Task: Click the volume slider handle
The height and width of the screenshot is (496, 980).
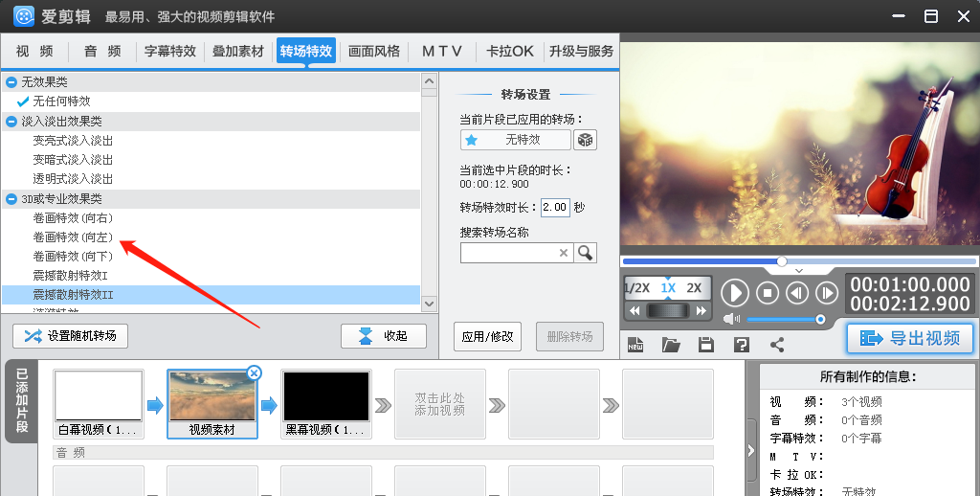Action: coord(820,319)
